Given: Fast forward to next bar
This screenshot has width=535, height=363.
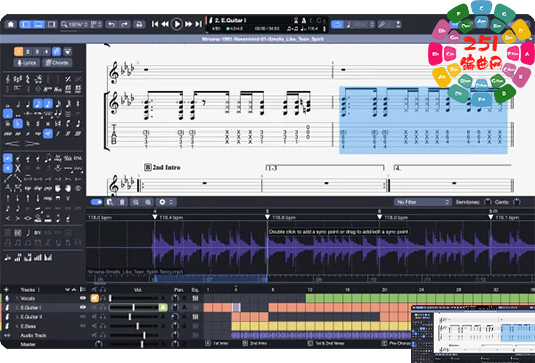Looking at the screenshot, I should [188, 24].
